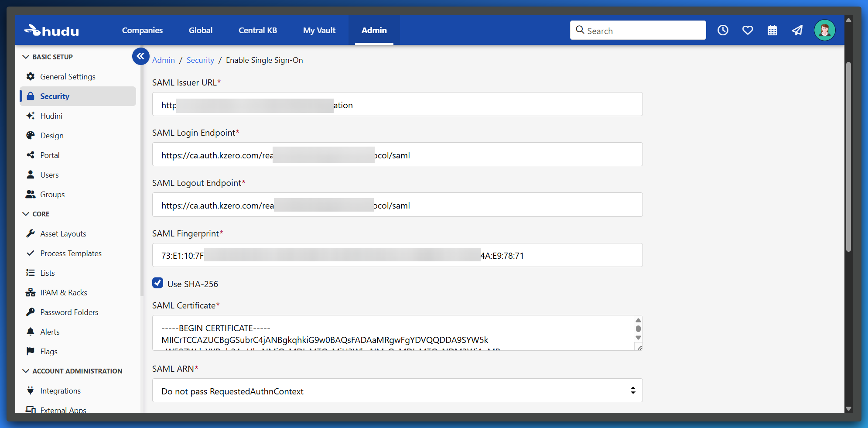
Task: Focus the Search field
Action: pos(638,30)
